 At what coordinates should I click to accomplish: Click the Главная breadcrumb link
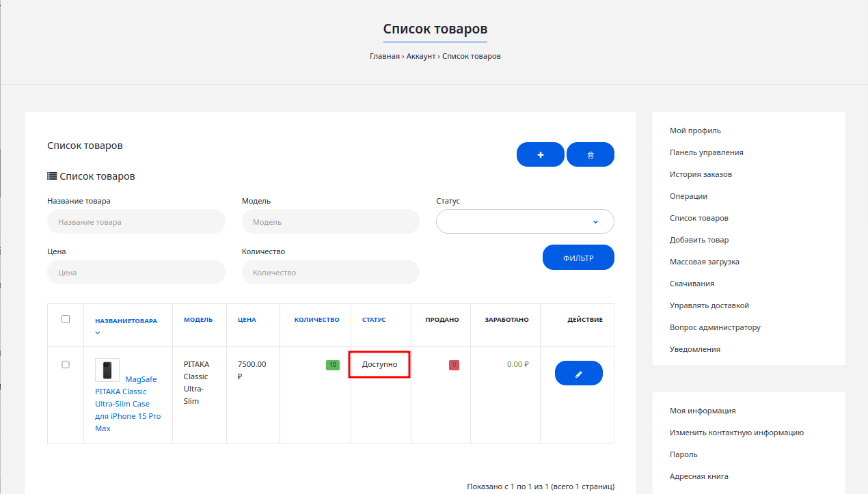(384, 56)
